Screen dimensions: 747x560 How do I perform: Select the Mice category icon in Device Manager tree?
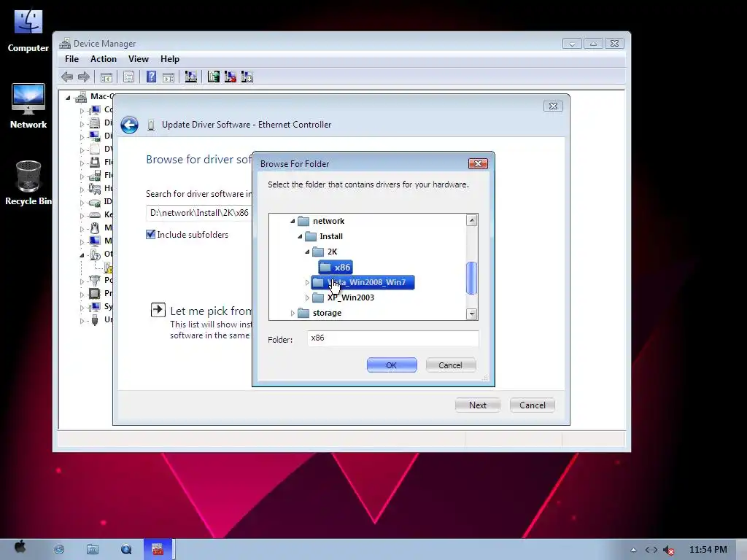[x=95, y=227]
